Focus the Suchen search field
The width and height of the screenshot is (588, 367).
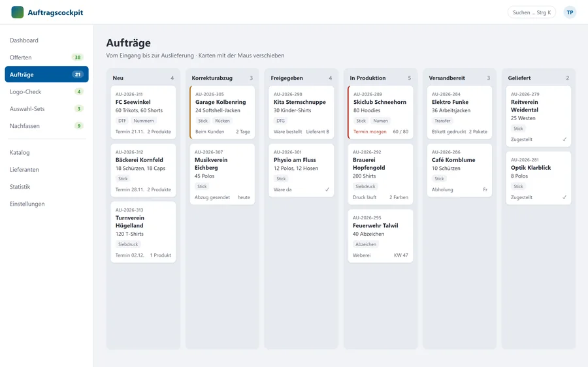point(531,12)
